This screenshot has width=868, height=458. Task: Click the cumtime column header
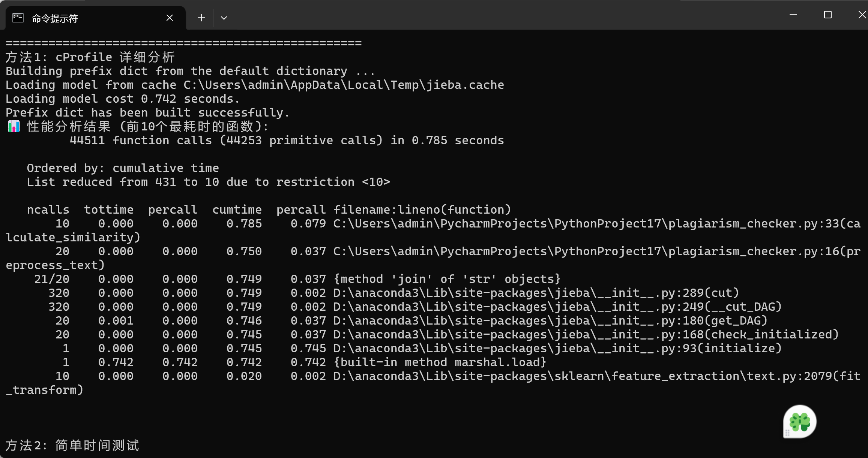click(x=237, y=210)
